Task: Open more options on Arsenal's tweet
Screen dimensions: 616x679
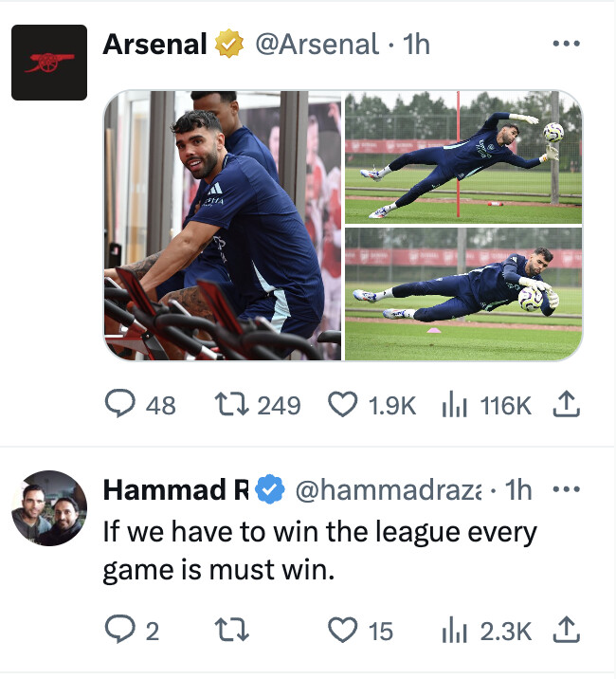Action: [x=566, y=44]
